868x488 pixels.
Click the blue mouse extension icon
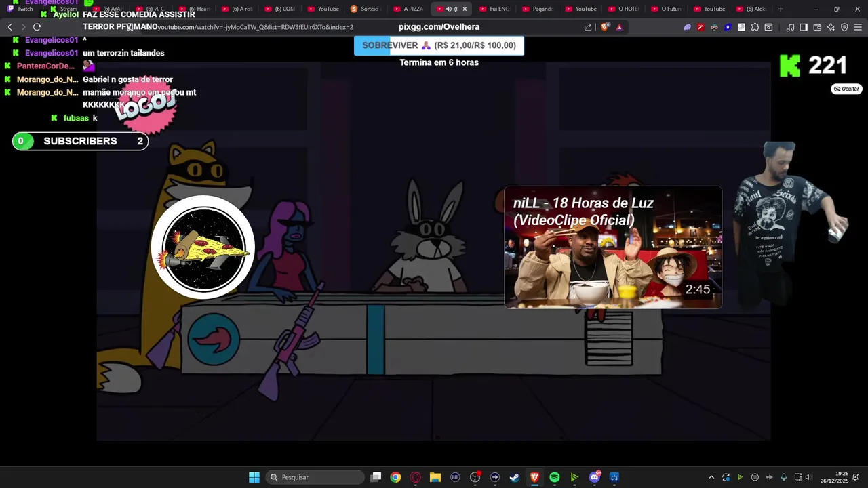click(728, 27)
